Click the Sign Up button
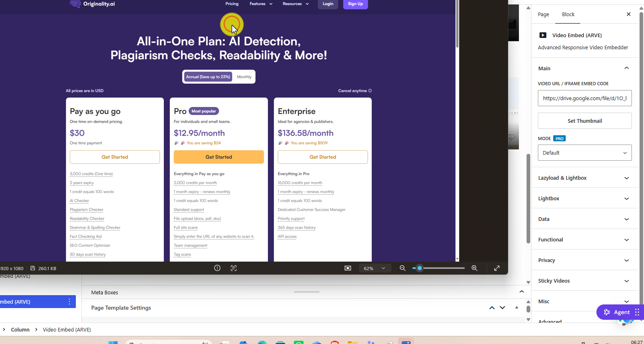Screen dimensions: 644x344 coord(355,4)
